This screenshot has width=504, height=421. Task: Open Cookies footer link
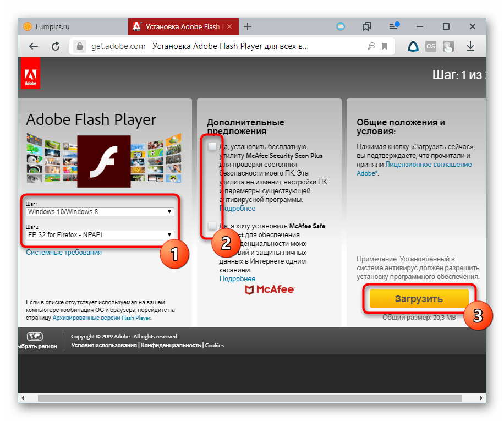point(215,346)
